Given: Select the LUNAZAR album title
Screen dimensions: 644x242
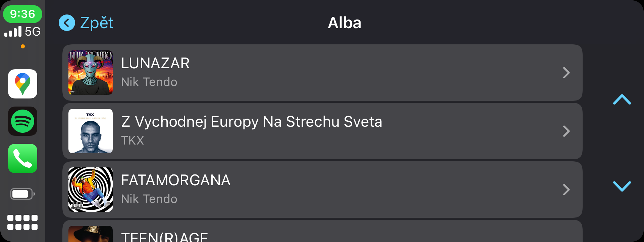Looking at the screenshot, I should click(155, 63).
